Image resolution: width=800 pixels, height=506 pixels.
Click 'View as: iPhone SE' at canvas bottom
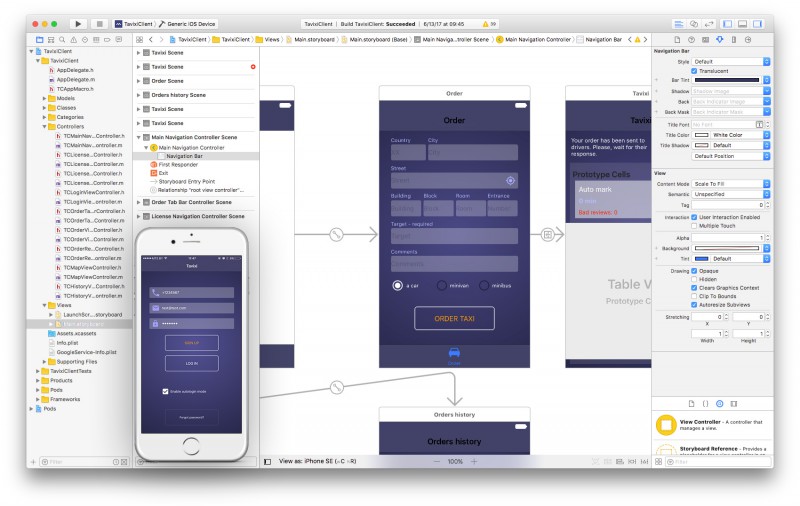317,461
